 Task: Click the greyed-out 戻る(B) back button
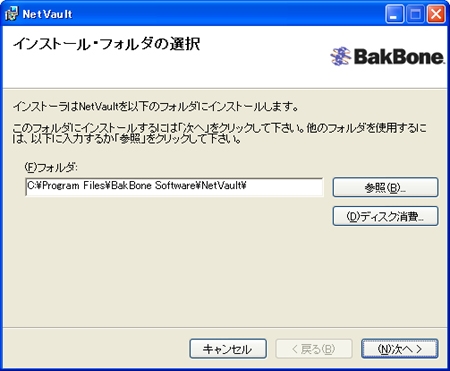[x=314, y=349]
